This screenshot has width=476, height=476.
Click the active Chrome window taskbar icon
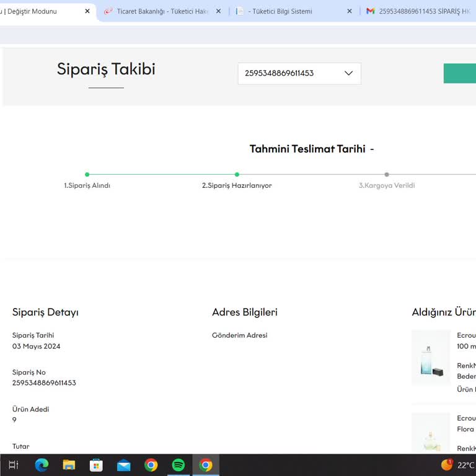[x=206, y=465]
